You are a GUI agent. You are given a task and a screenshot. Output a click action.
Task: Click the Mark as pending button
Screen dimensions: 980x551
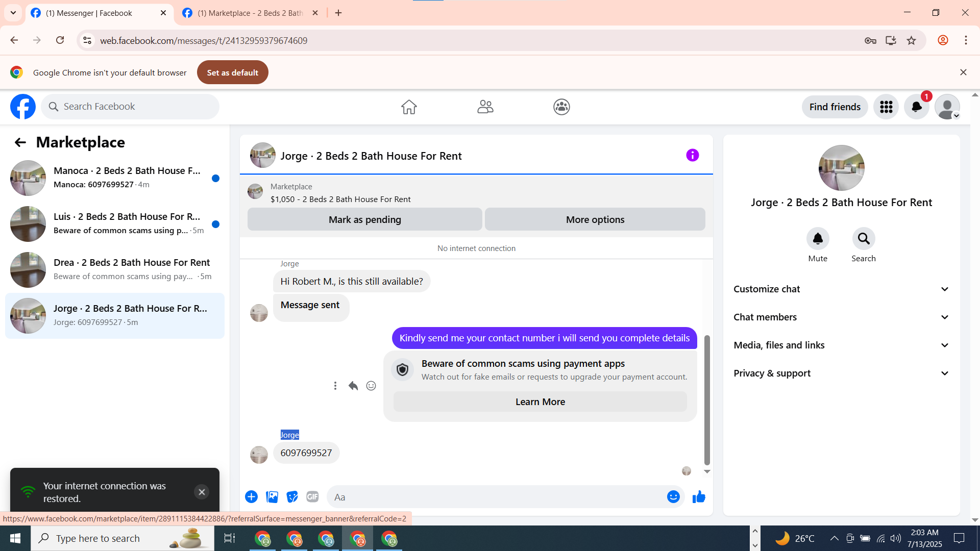364,219
